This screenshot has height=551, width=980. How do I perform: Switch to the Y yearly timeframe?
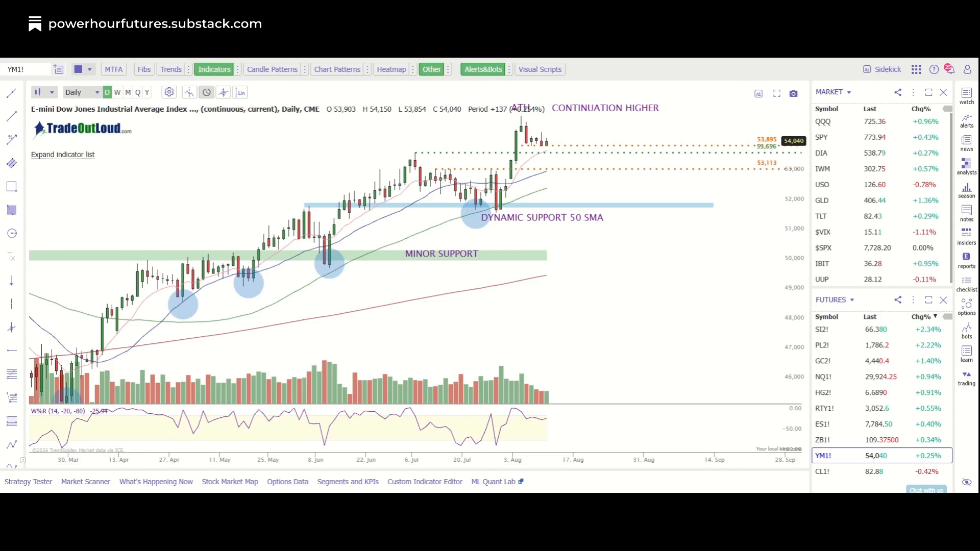(x=147, y=92)
